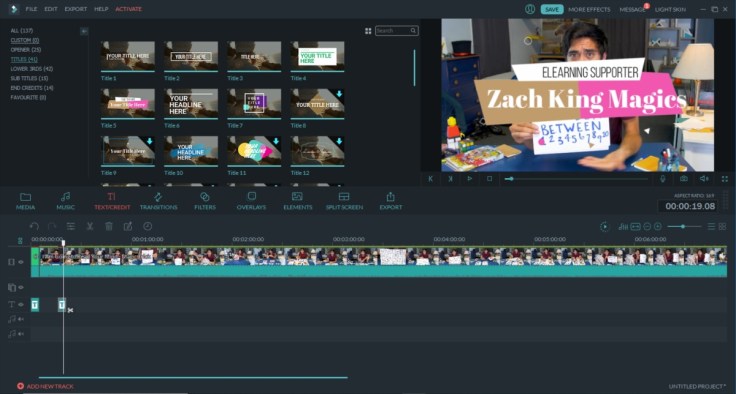Mute the first music track
The height and width of the screenshot is (394, 736).
pyautogui.click(x=21, y=319)
